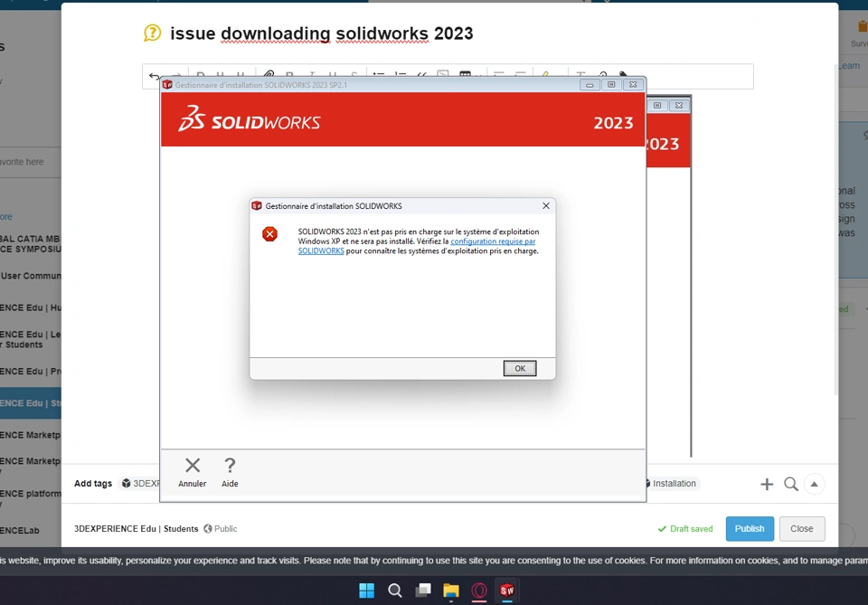Maximize the SOLIDWORKS 2023 SP2.1 installer window
The image size is (868, 605).
tap(611, 85)
